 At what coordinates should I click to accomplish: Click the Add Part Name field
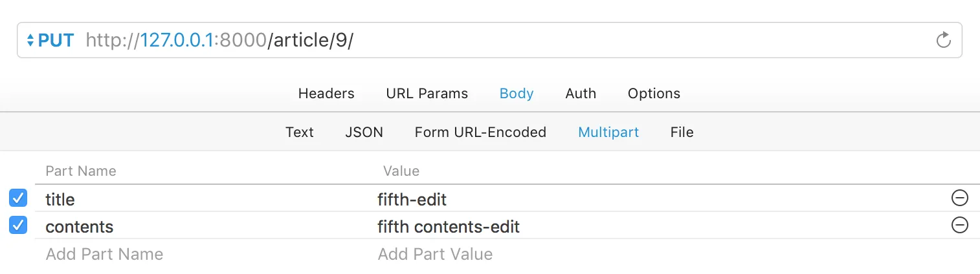(104, 254)
